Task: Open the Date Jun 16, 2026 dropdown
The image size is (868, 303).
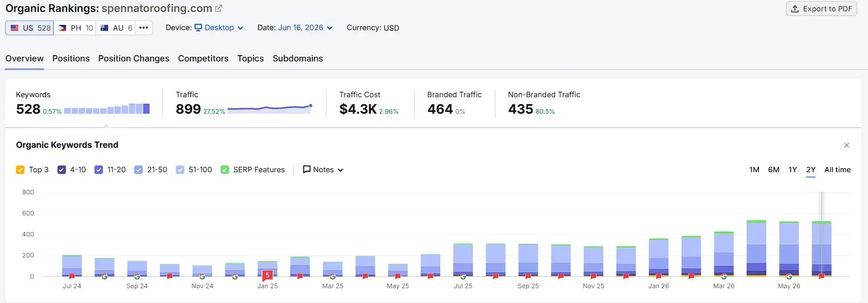Action: pyautogui.click(x=305, y=27)
